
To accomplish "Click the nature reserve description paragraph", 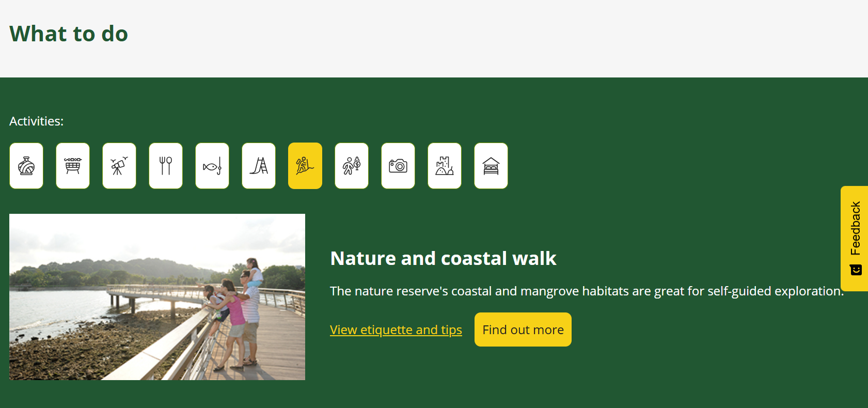I will click(x=587, y=291).
